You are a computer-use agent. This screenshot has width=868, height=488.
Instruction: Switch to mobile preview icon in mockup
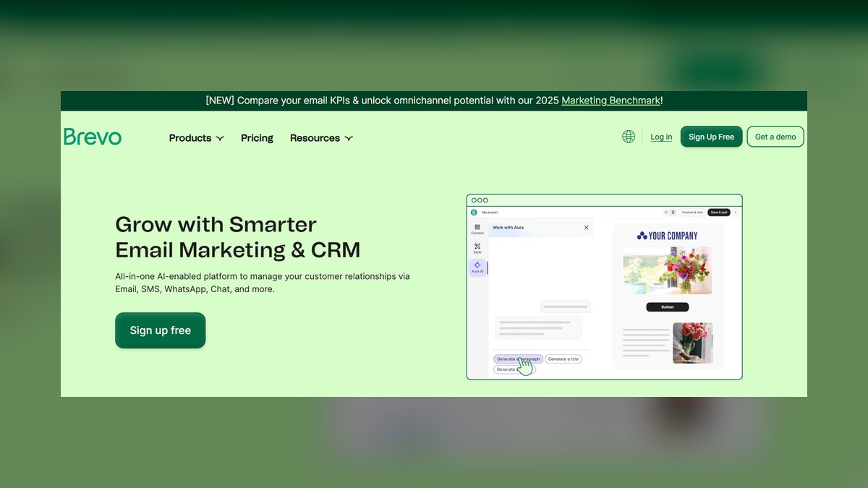tap(673, 213)
